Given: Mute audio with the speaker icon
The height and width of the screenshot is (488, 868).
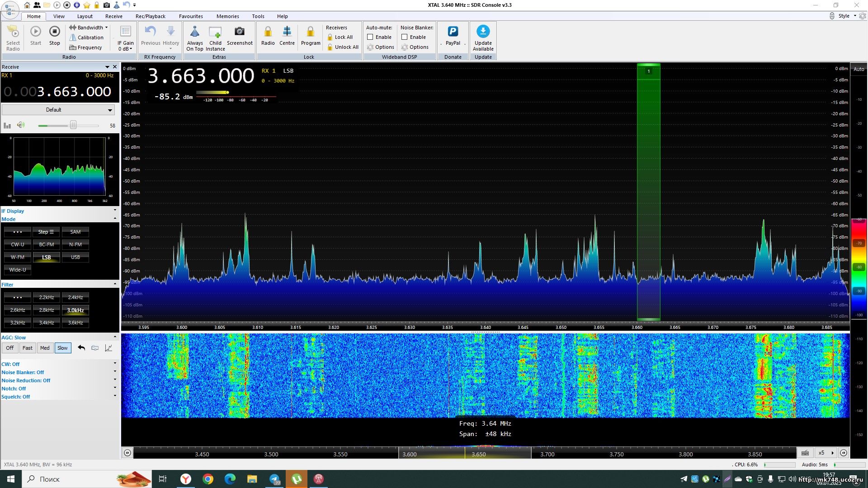Looking at the screenshot, I should pyautogui.click(x=21, y=125).
